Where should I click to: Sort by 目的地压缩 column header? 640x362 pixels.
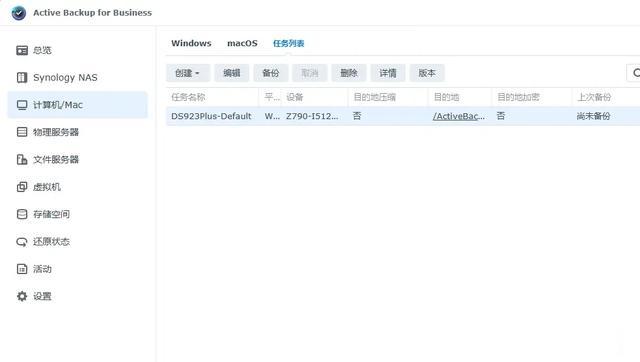(x=374, y=97)
